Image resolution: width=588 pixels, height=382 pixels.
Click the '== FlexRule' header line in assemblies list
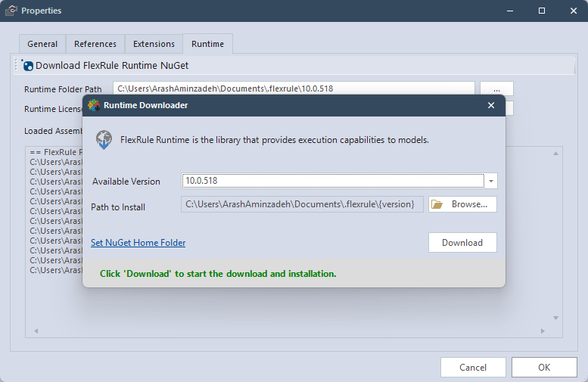(56, 152)
